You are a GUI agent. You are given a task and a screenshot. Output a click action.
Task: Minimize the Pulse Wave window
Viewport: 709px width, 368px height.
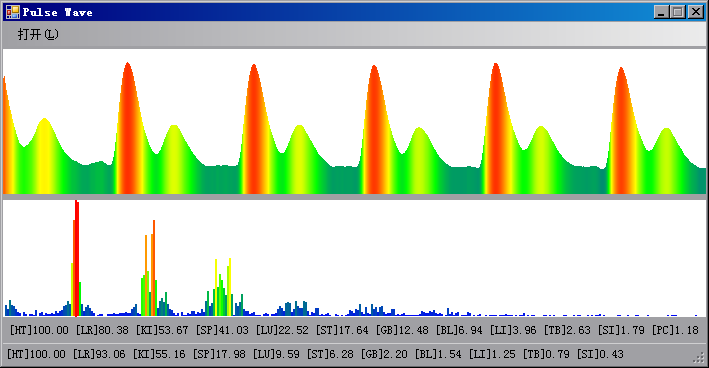click(x=662, y=12)
